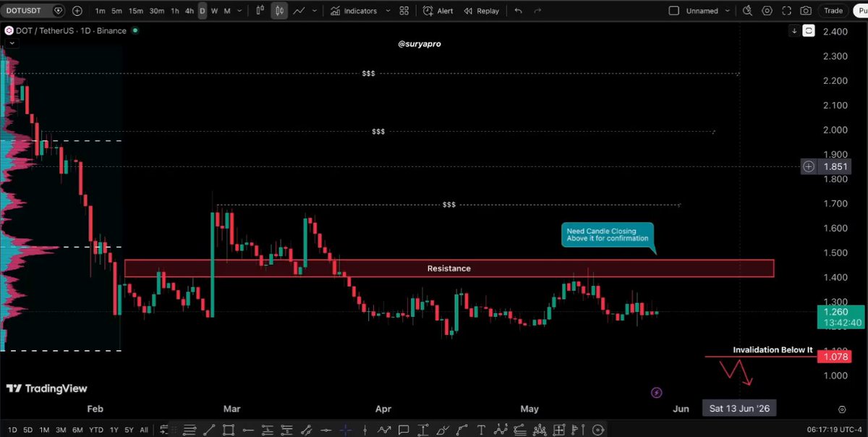Switch to the 1m timeframe
This screenshot has width=868, height=437.
(x=100, y=11)
